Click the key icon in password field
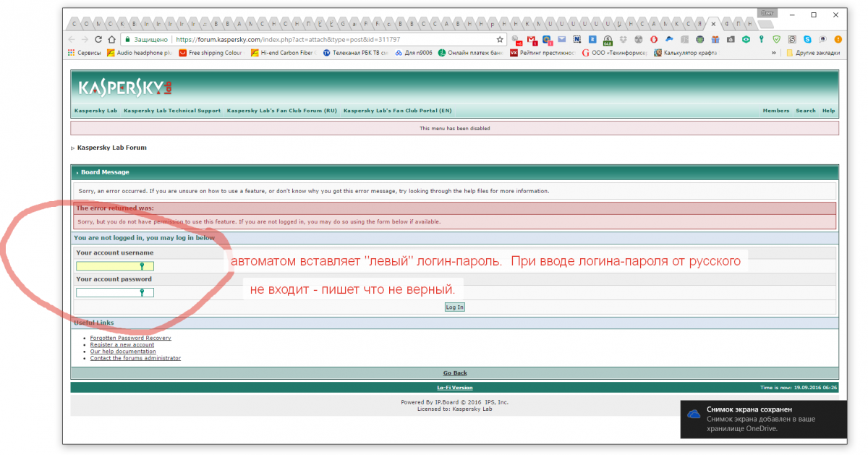The width and height of the screenshot is (868, 455). pyautogui.click(x=142, y=292)
